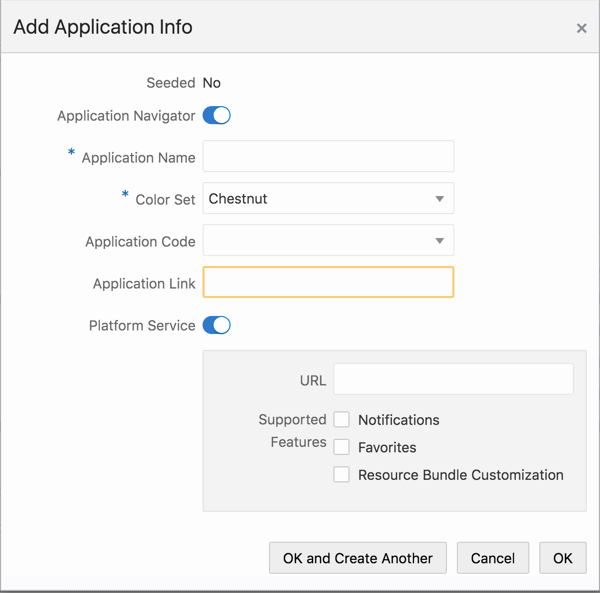Screen dimensions: 600x593
Task: Click the Cancel button
Action: tap(493, 558)
